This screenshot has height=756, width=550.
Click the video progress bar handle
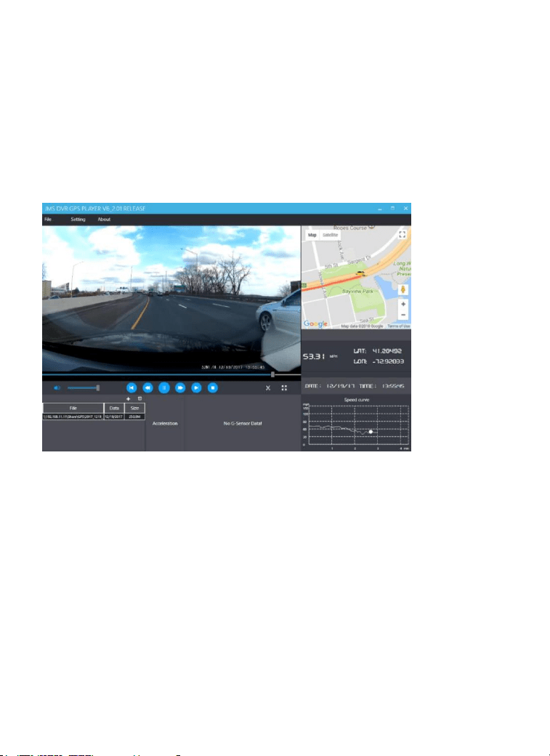click(273, 374)
